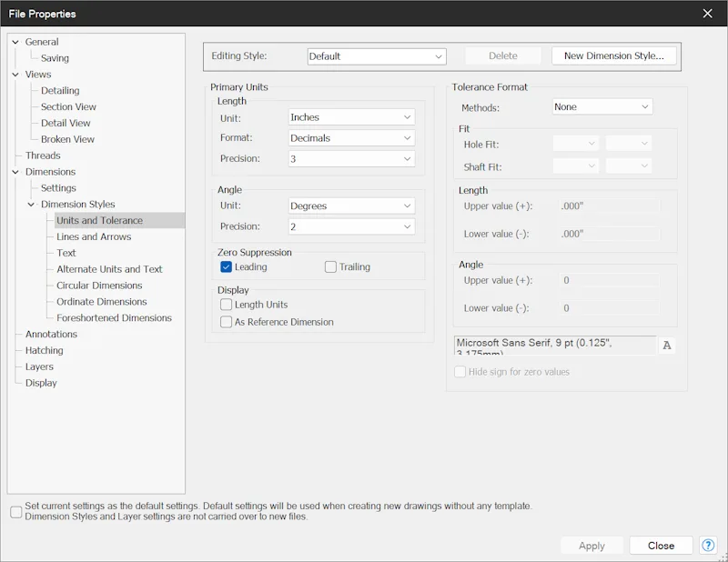Enable Trailing zero suppression
The height and width of the screenshot is (562, 728).
click(330, 266)
